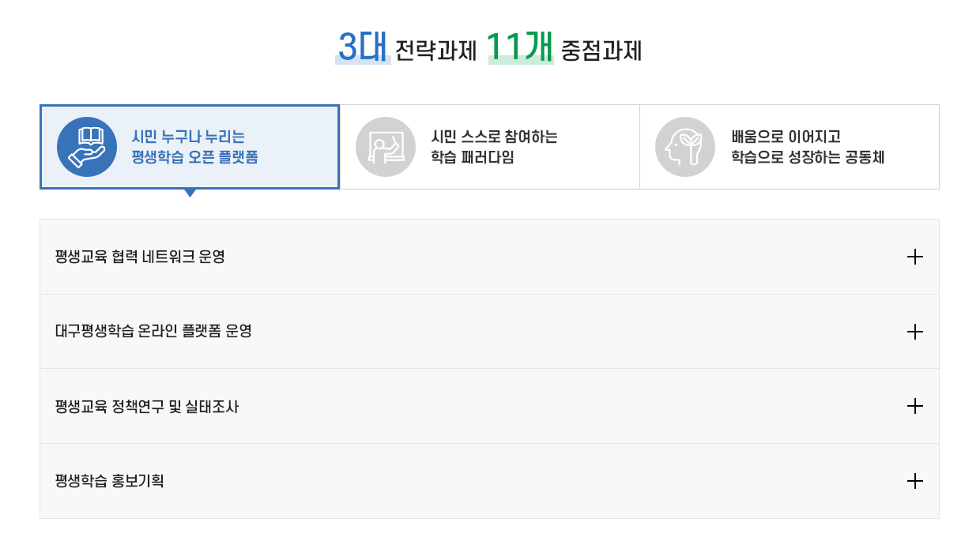Expand the 대구평생학습 온라인 플랫폼 운영 section
This screenshot has width=980, height=537.
(x=489, y=331)
